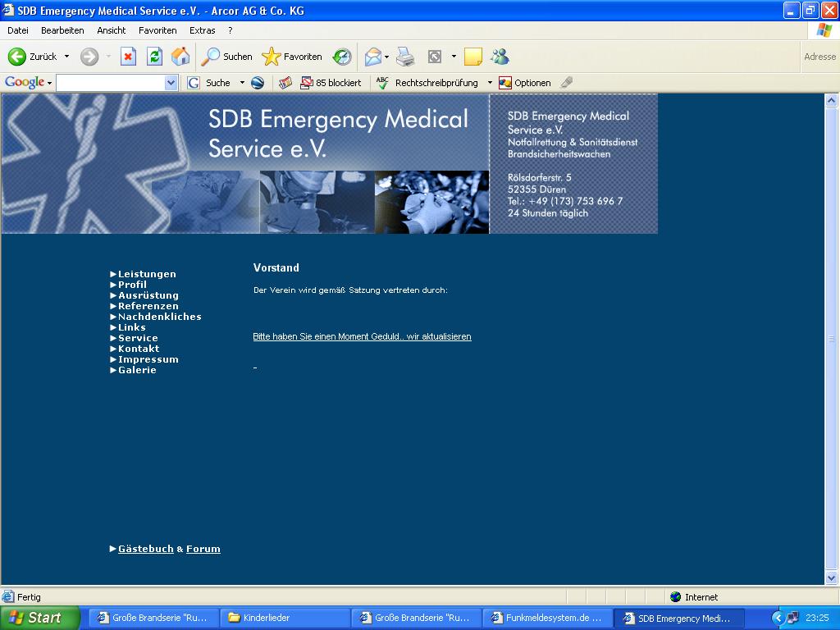The image size is (840, 630).
Task: Open the Suchen search panel
Action: click(227, 57)
